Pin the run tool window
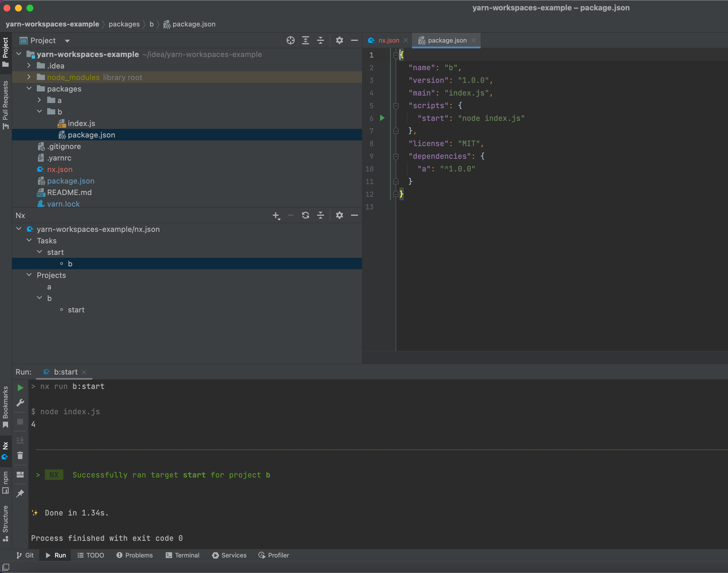The width and height of the screenshot is (728, 573). (x=20, y=493)
